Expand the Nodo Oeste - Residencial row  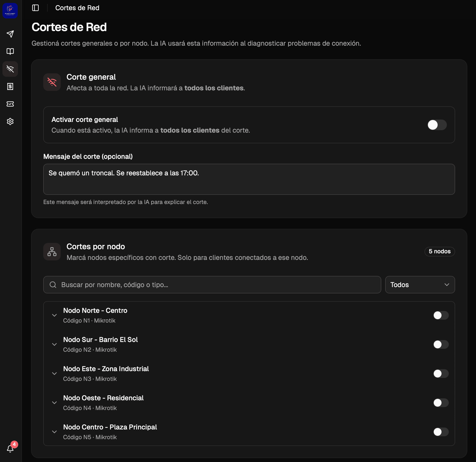(54, 403)
